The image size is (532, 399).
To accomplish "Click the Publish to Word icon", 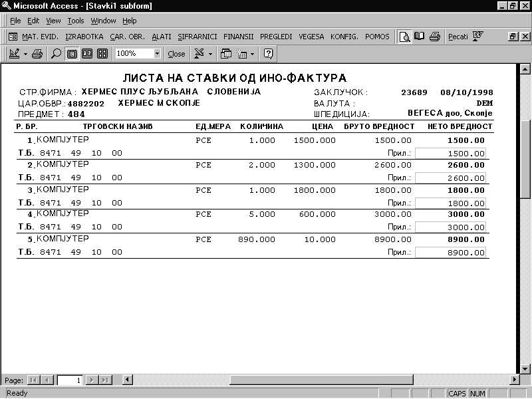I will click(x=477, y=37).
